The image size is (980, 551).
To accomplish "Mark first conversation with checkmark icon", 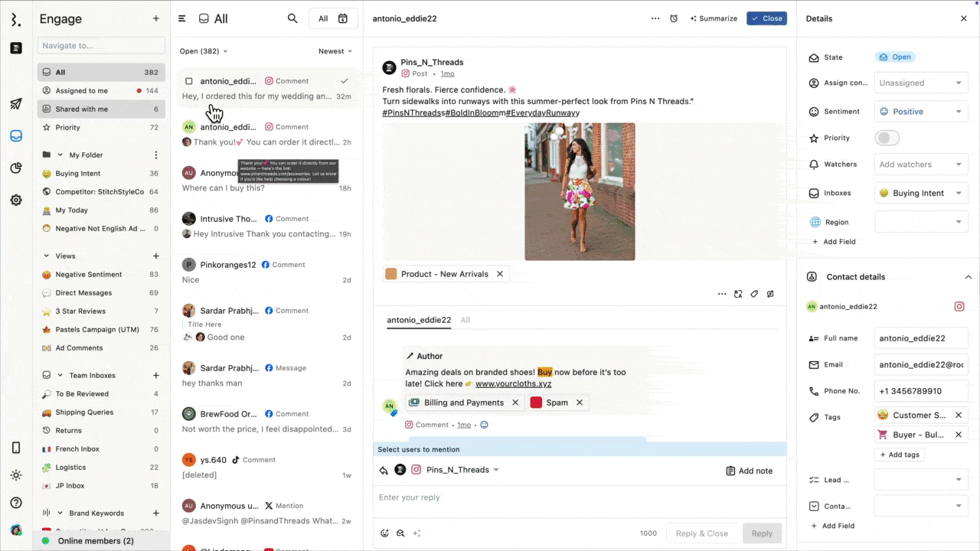I will [345, 81].
